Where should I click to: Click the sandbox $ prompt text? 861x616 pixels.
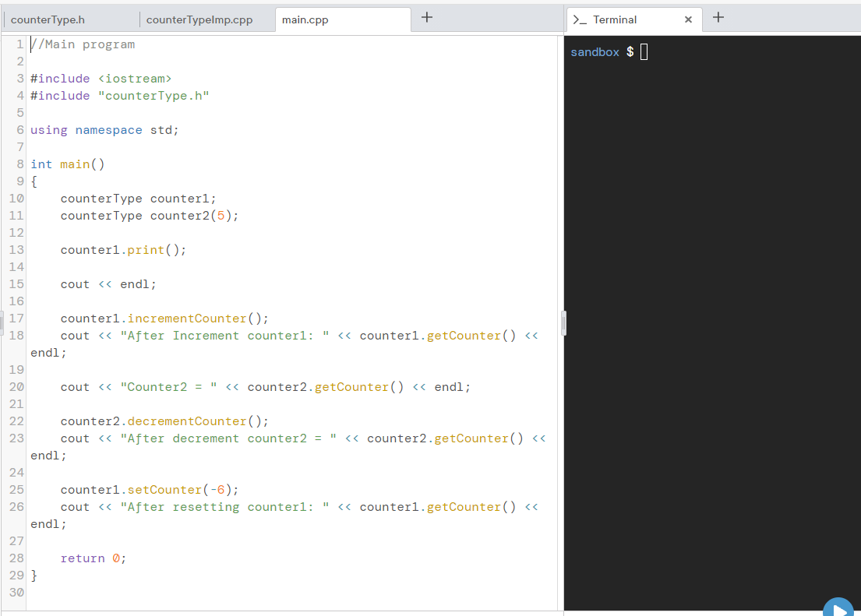pyautogui.click(x=595, y=51)
